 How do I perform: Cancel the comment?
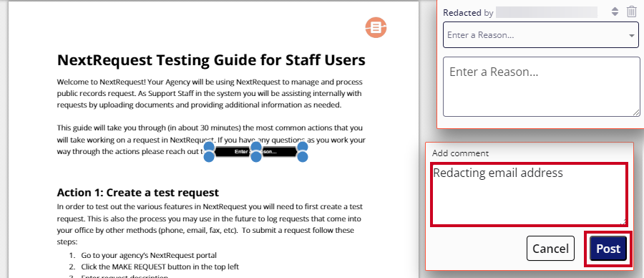pyautogui.click(x=550, y=249)
